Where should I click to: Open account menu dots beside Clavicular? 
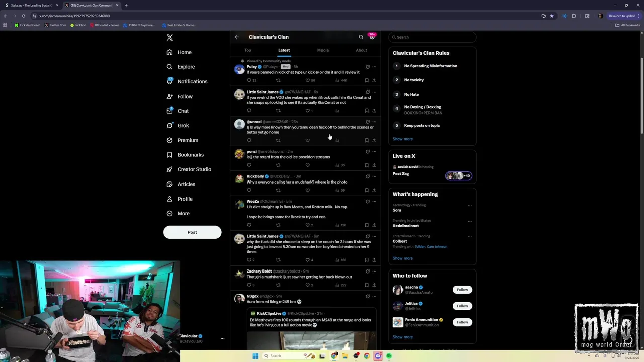click(x=222, y=339)
